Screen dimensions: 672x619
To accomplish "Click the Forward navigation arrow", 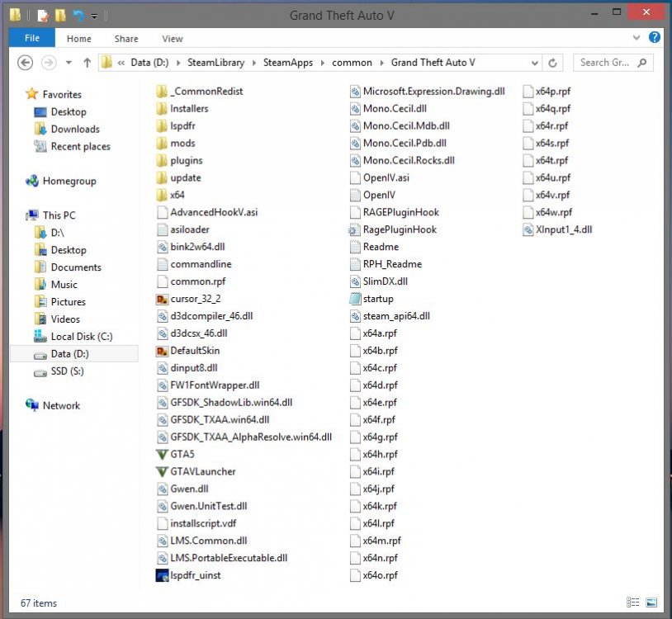I will point(49,63).
